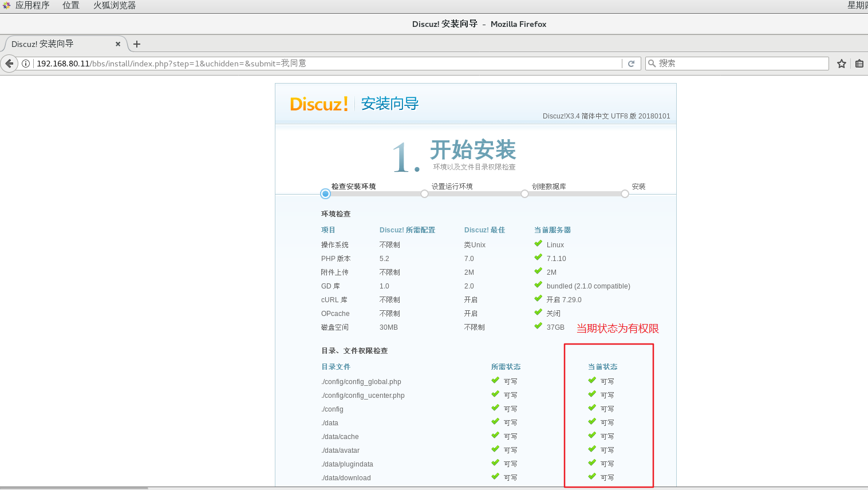
Task: Click the 类Unix best value
Action: 475,245
